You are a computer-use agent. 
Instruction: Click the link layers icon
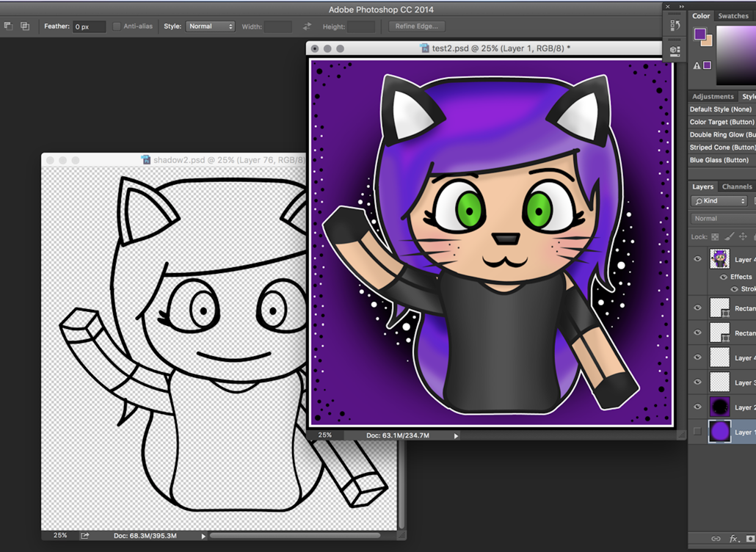(x=716, y=539)
